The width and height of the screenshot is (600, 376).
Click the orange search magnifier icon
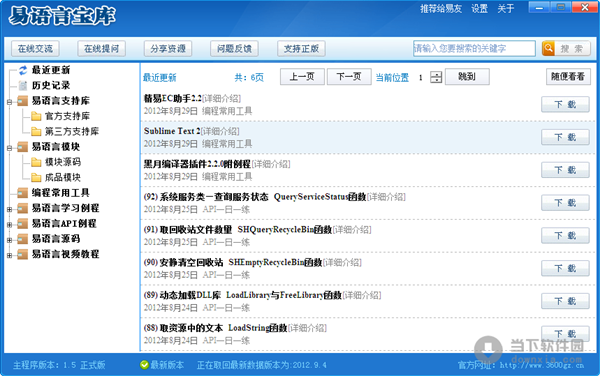click(x=548, y=49)
